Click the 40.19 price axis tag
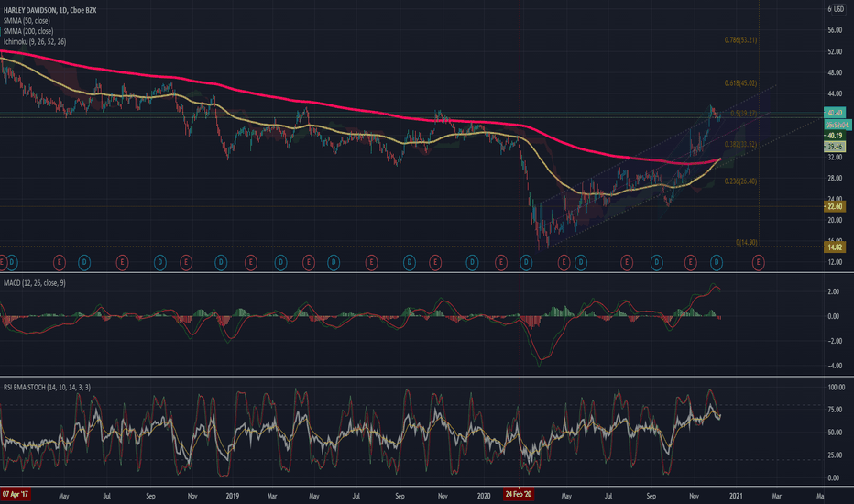The height and width of the screenshot is (504, 854). [x=835, y=135]
